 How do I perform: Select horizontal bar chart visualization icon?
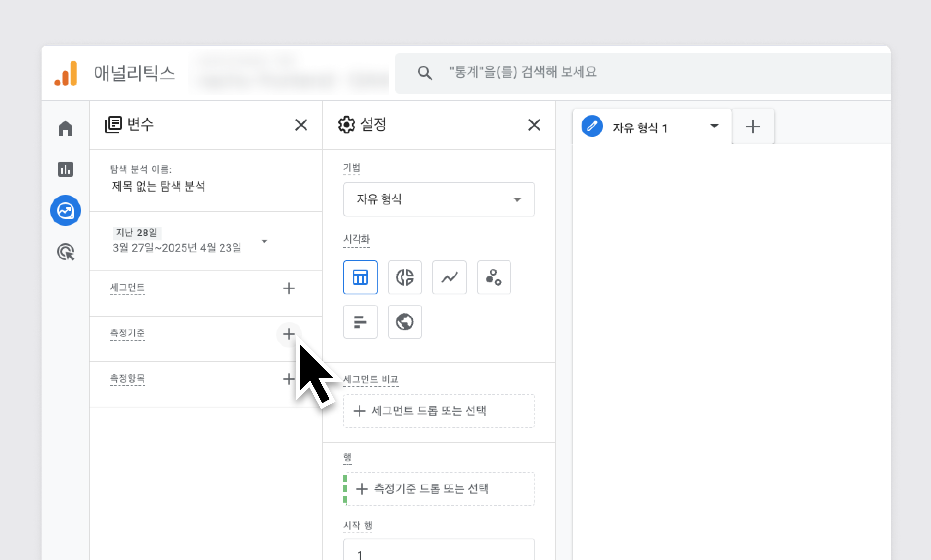pyautogui.click(x=360, y=322)
